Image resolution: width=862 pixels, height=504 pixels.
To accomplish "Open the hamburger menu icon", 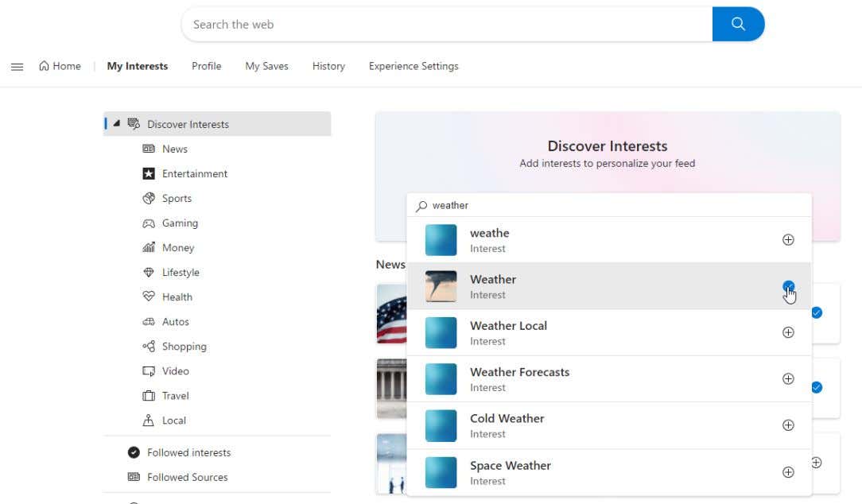I will pos(17,67).
